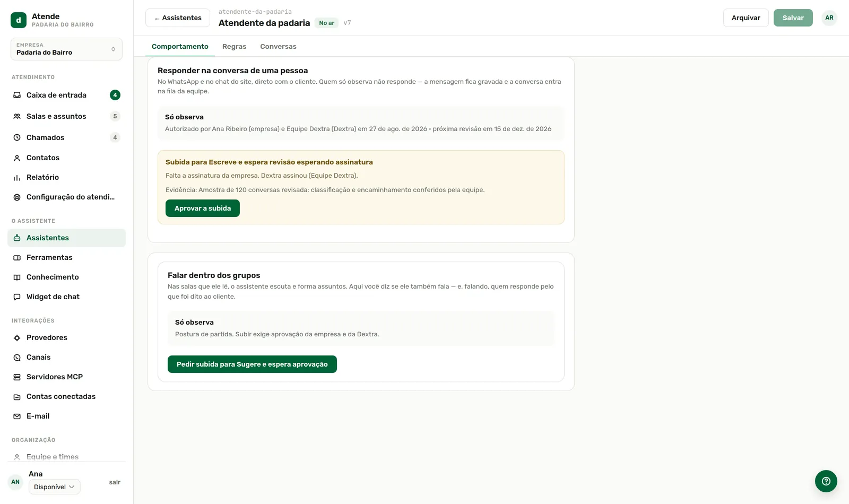Click the Ferramentas icon
849x504 pixels.
(17, 257)
